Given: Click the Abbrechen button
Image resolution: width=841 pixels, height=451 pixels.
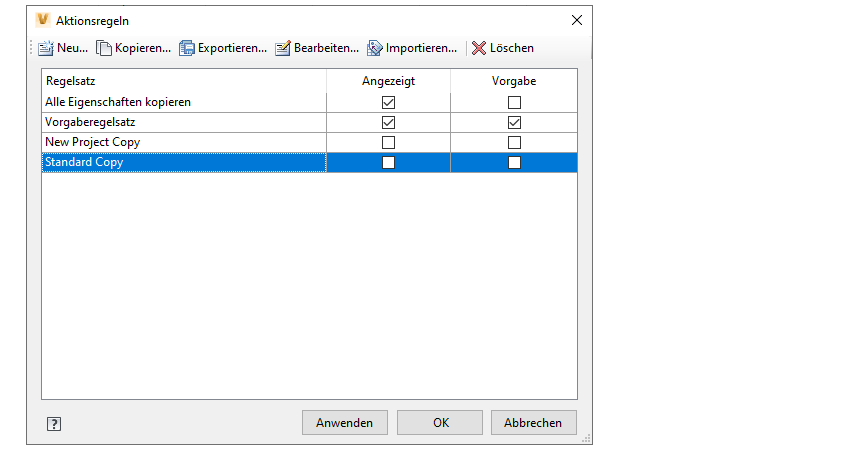Looking at the screenshot, I should pos(533,423).
